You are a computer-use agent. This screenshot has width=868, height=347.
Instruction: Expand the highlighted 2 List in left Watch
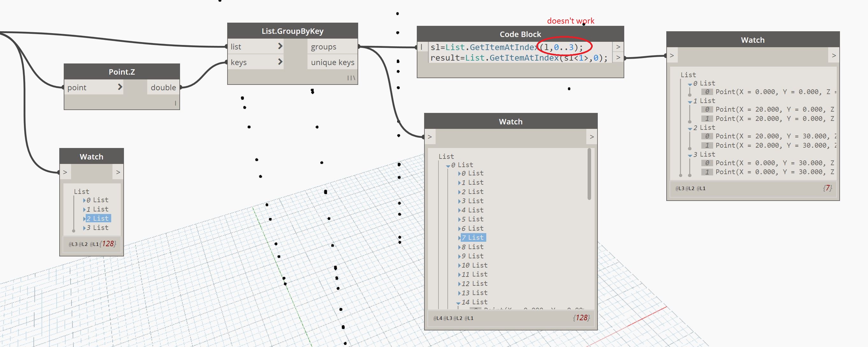click(x=84, y=218)
